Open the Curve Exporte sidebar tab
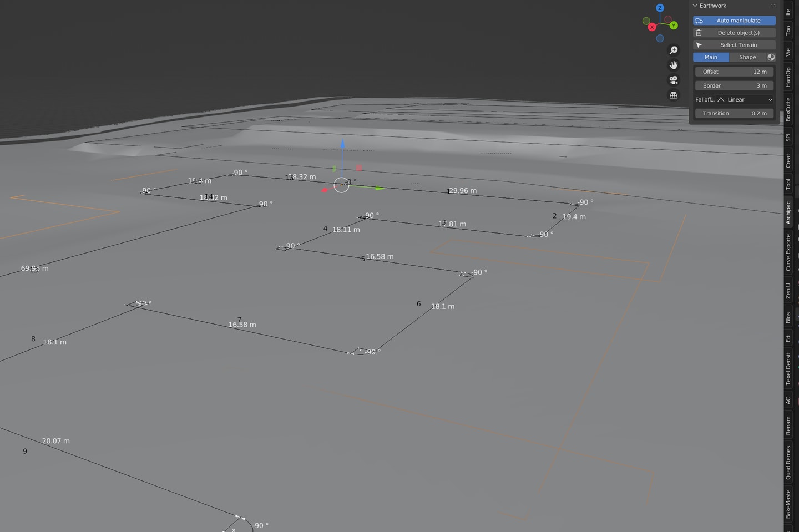Image resolution: width=799 pixels, height=532 pixels. [x=788, y=252]
